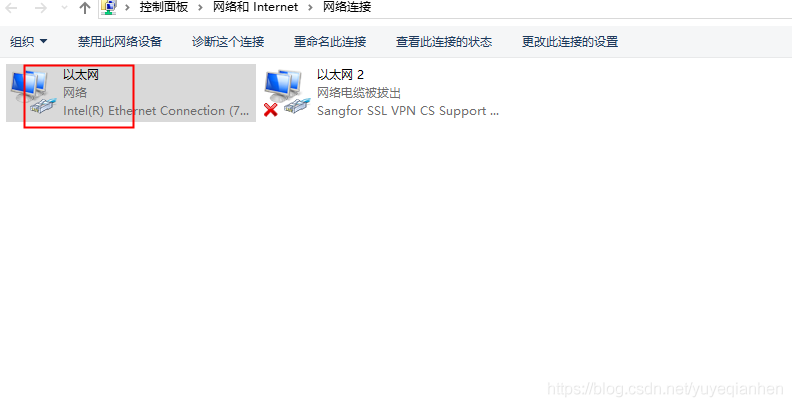This screenshot has width=792, height=407.
Task: Click 网络连接 breadcrumb segment
Action: [x=347, y=8]
